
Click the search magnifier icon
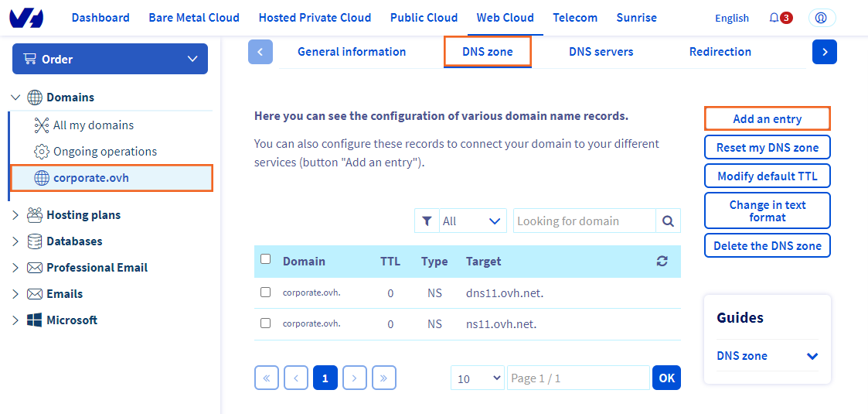click(668, 221)
